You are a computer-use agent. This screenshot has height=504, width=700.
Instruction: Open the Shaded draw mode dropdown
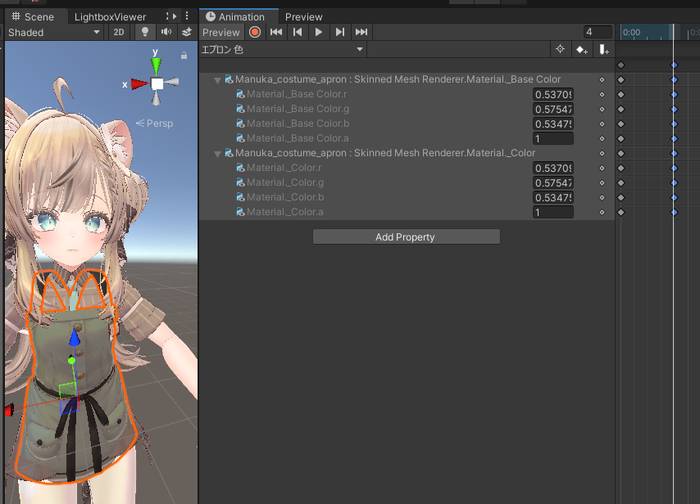(54, 33)
